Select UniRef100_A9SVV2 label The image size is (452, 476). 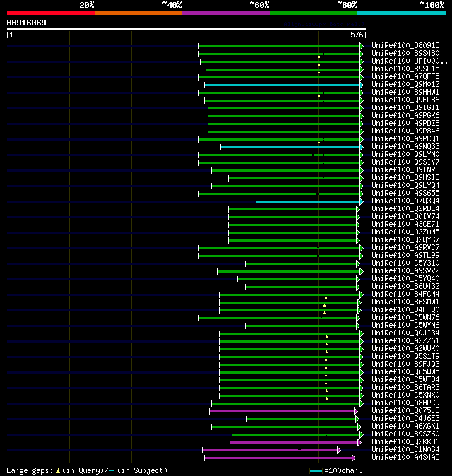click(405, 270)
